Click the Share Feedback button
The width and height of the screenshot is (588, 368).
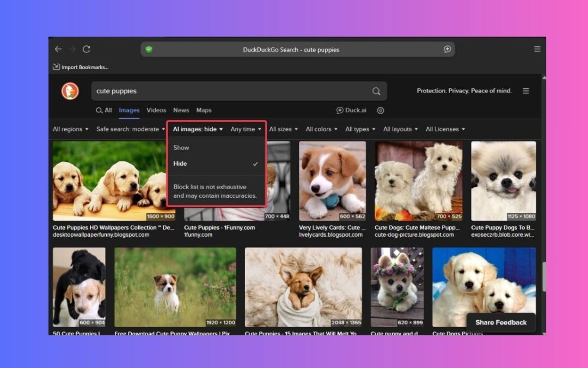(x=501, y=322)
